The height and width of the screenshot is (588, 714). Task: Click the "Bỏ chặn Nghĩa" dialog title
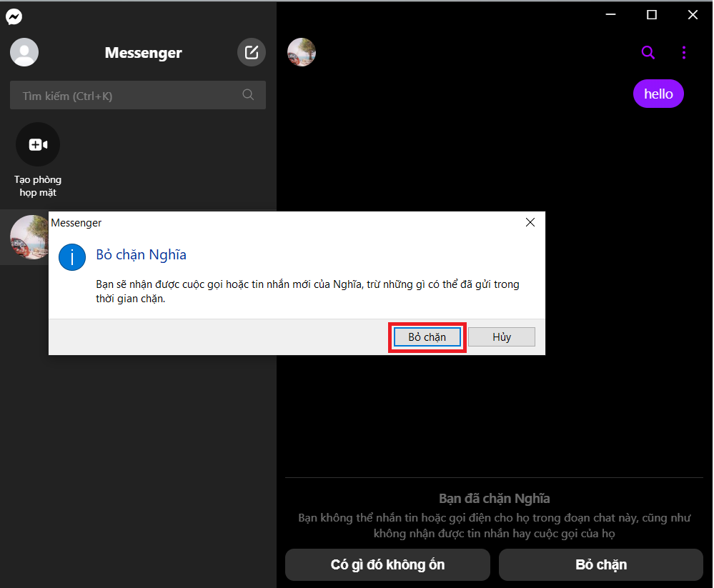tap(141, 254)
